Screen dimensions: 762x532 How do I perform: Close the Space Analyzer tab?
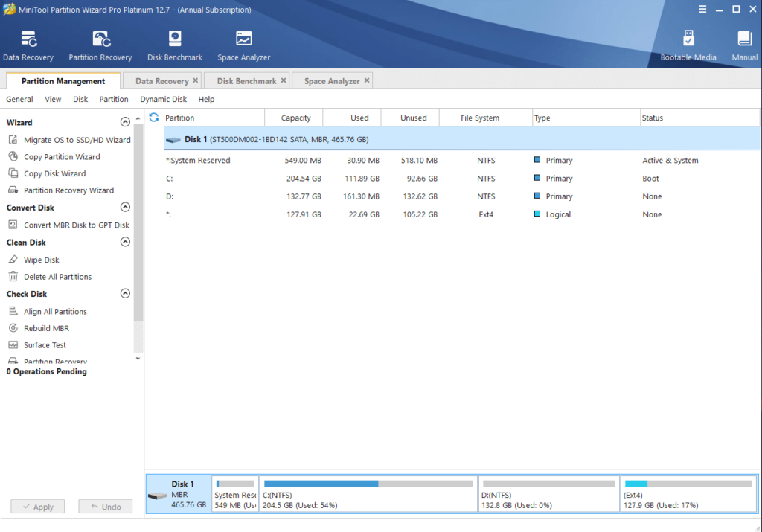tap(367, 80)
